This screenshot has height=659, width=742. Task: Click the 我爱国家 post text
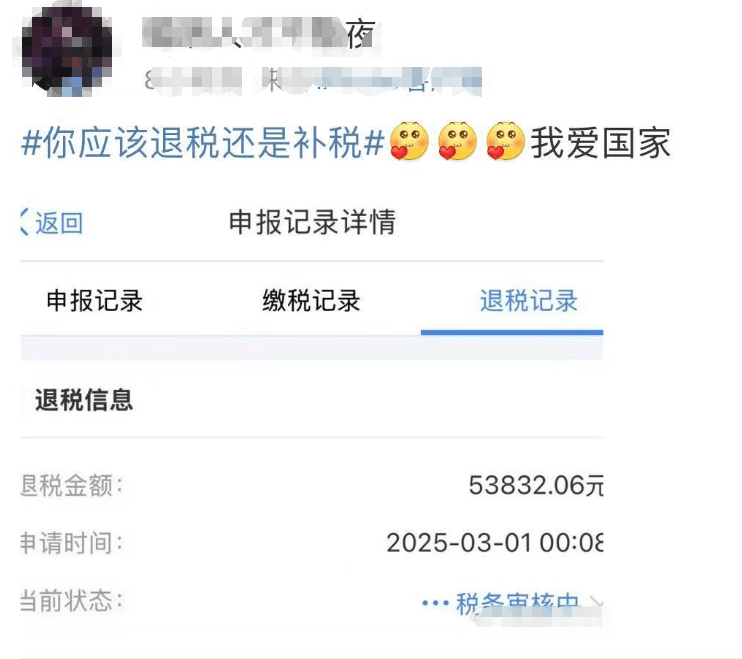click(601, 143)
